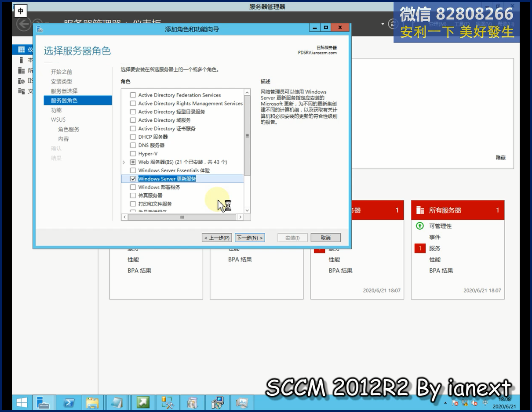
Task: Open 事件 in All Servers tile
Action: point(435,237)
